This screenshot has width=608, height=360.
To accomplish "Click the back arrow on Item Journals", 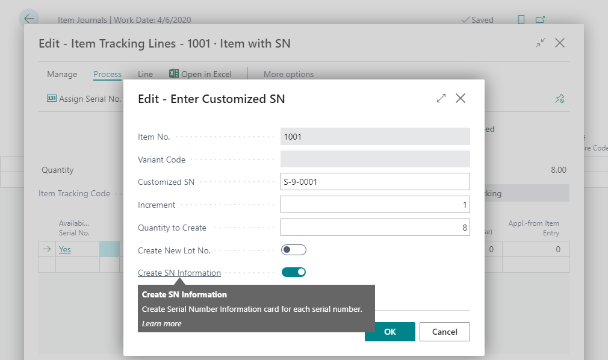I will coord(29,19).
